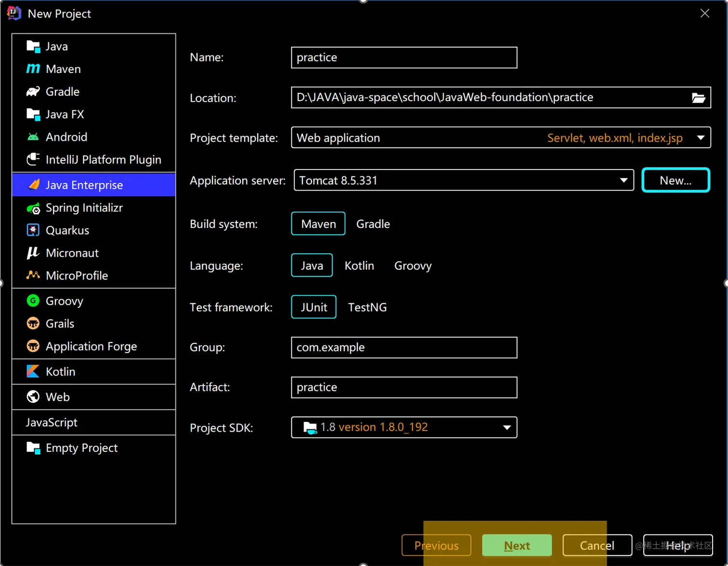Click the MicroProfile icon
This screenshot has width=728, height=566.
pos(33,276)
